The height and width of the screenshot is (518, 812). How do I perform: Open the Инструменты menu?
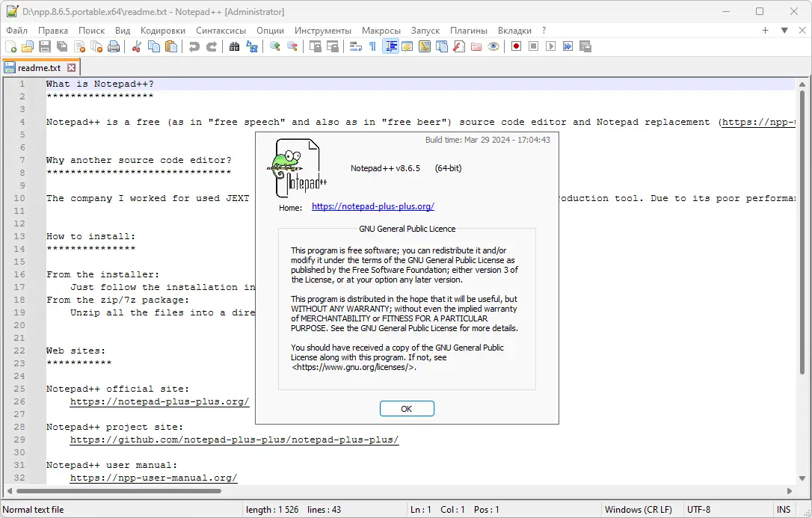[x=322, y=31]
